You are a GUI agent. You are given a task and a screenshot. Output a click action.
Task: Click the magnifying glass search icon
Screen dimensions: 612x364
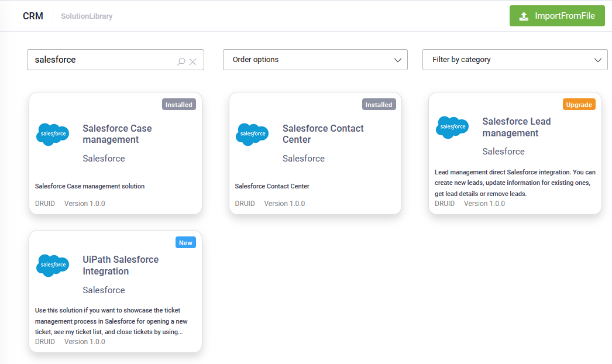tap(182, 60)
